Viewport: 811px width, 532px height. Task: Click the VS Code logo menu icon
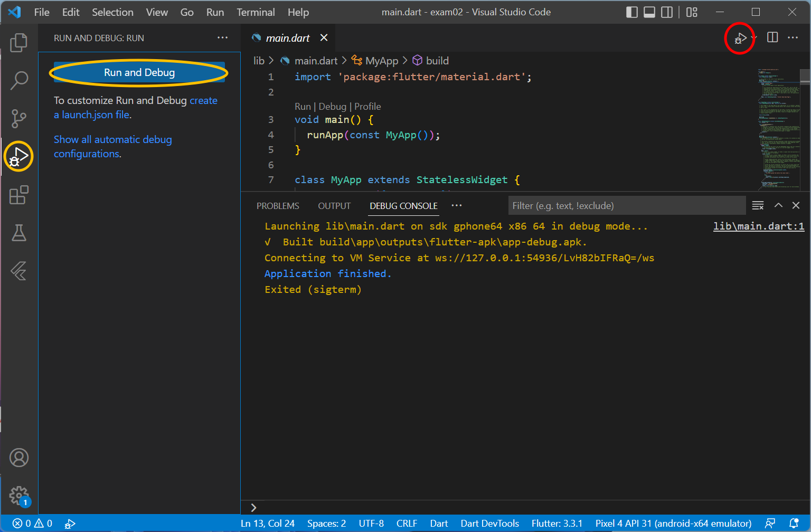15,12
